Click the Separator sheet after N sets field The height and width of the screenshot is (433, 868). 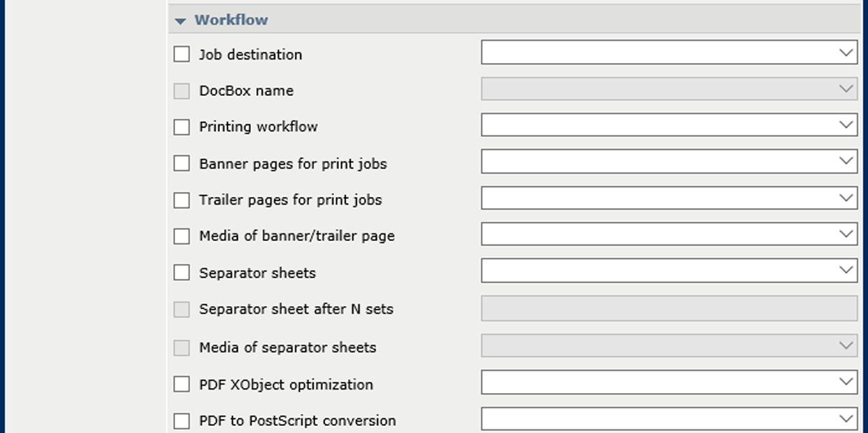tap(668, 308)
